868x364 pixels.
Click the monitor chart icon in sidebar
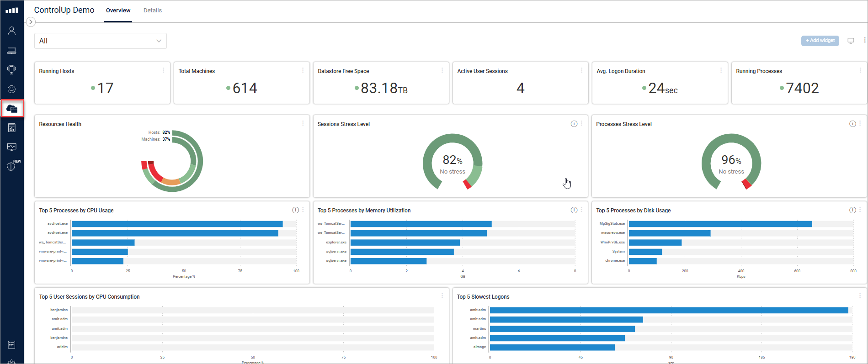click(x=12, y=147)
